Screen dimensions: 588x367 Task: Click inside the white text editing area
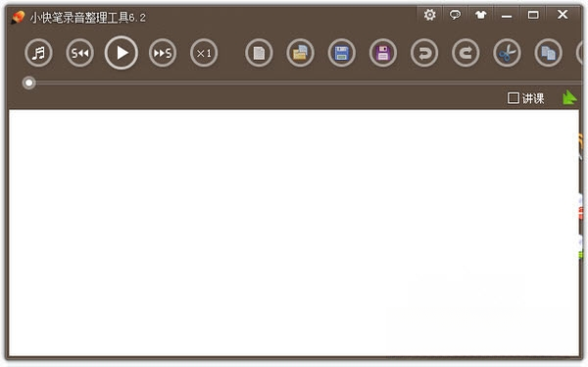[294, 233]
